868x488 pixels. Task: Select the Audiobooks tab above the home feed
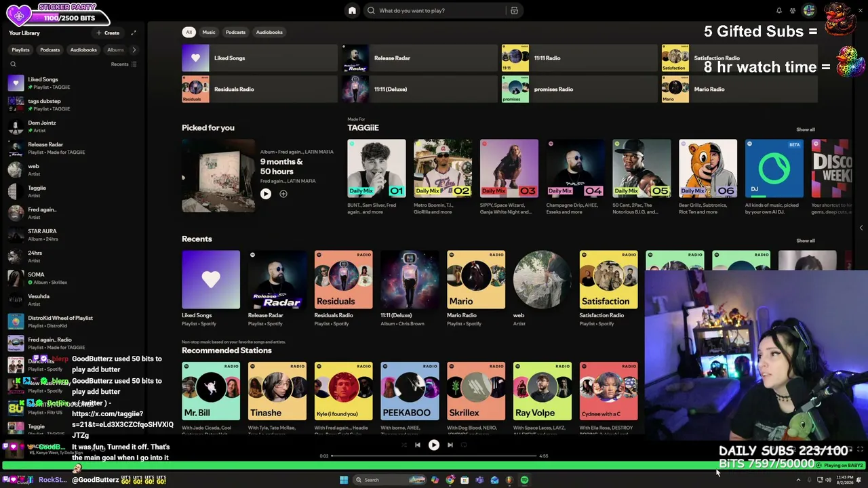click(x=269, y=32)
